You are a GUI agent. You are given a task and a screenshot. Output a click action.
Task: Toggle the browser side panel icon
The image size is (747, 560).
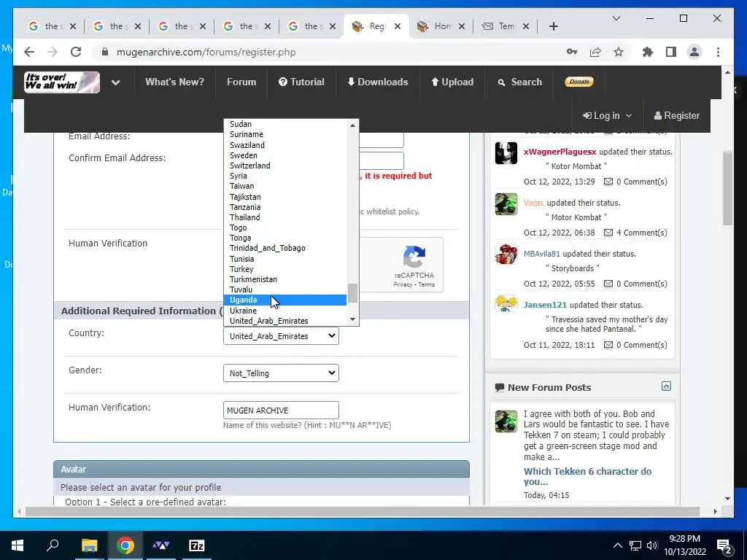671,52
